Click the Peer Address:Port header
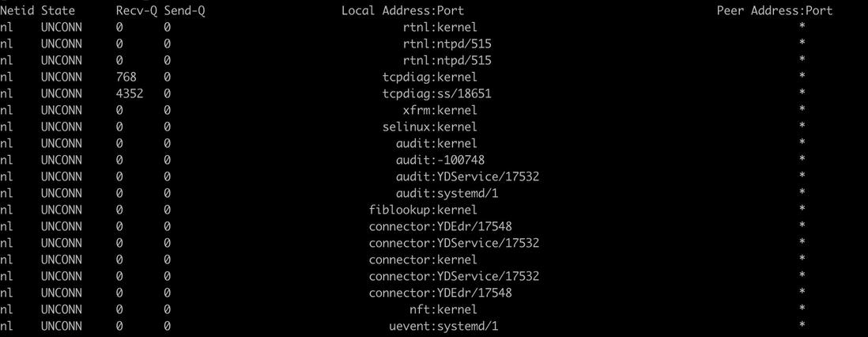This screenshot has width=868, height=337. 775,10
